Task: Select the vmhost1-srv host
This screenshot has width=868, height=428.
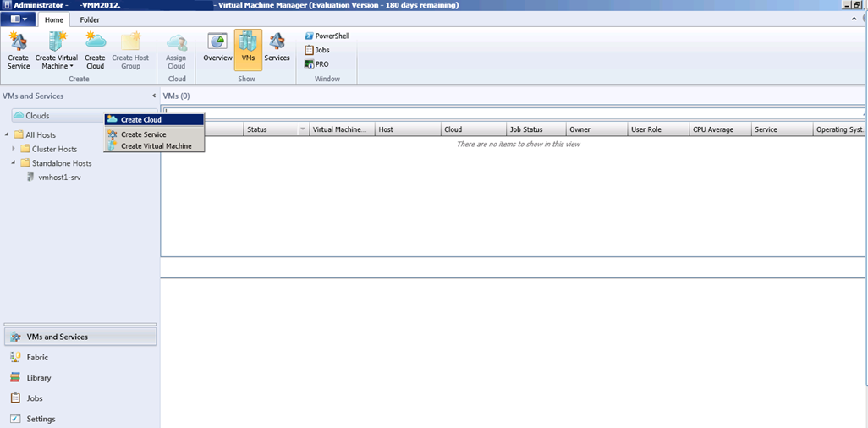Action: 54,178
